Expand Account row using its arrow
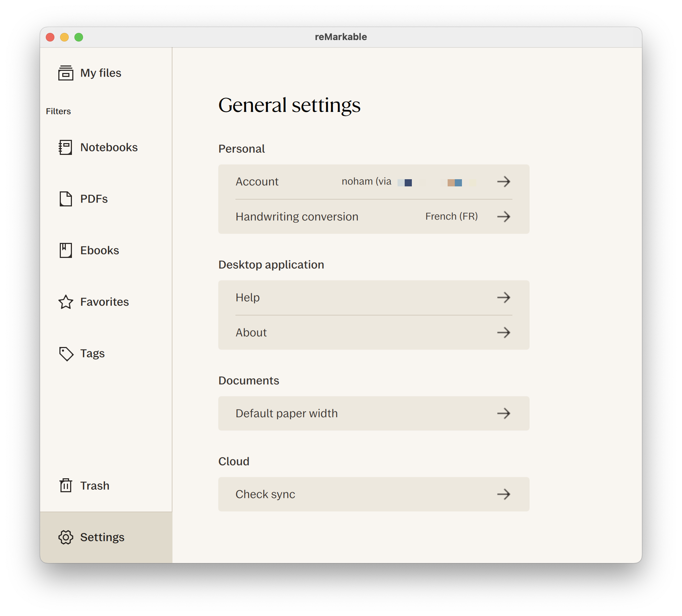This screenshot has height=616, width=682. tap(503, 182)
